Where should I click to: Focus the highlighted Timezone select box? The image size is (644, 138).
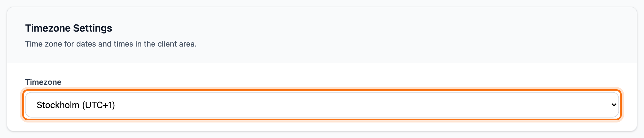(x=322, y=105)
